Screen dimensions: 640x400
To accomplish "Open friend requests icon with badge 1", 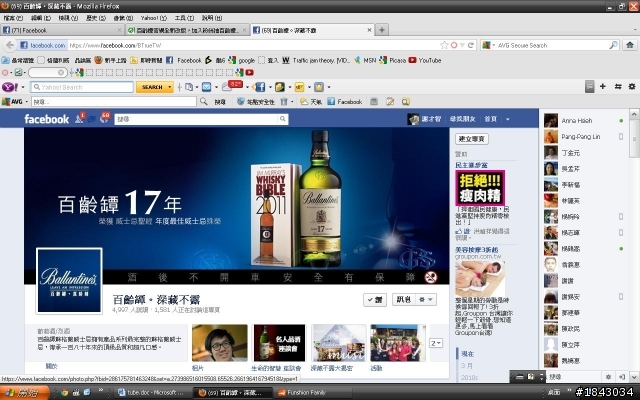I will [79, 118].
